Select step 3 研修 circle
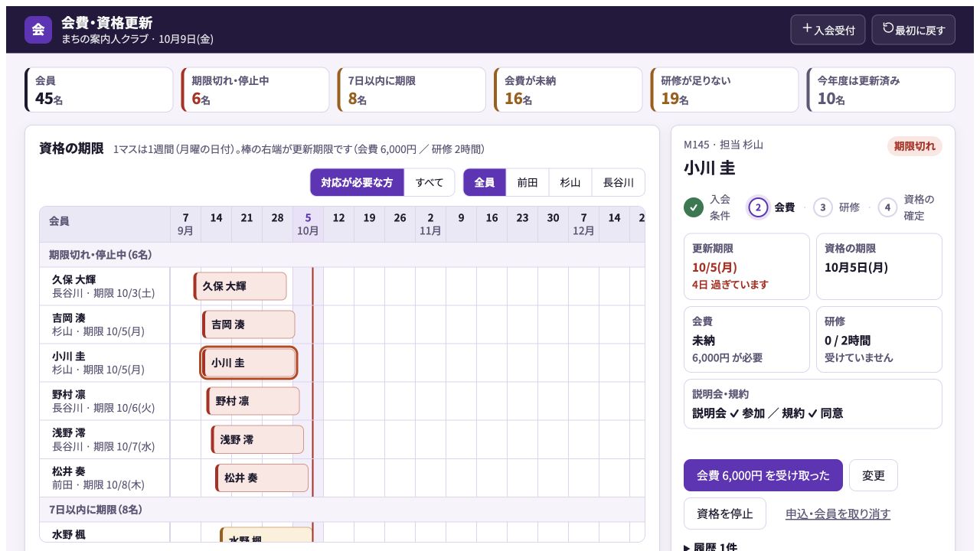The image size is (980, 551). pos(823,207)
